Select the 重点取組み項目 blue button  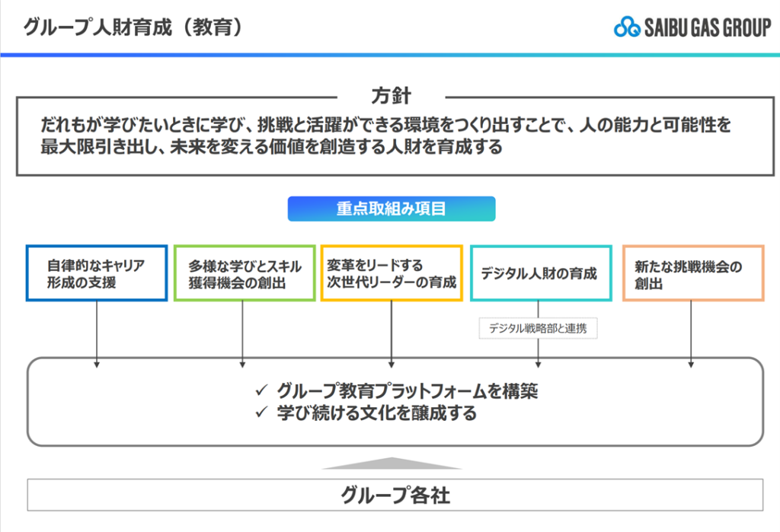click(391, 209)
